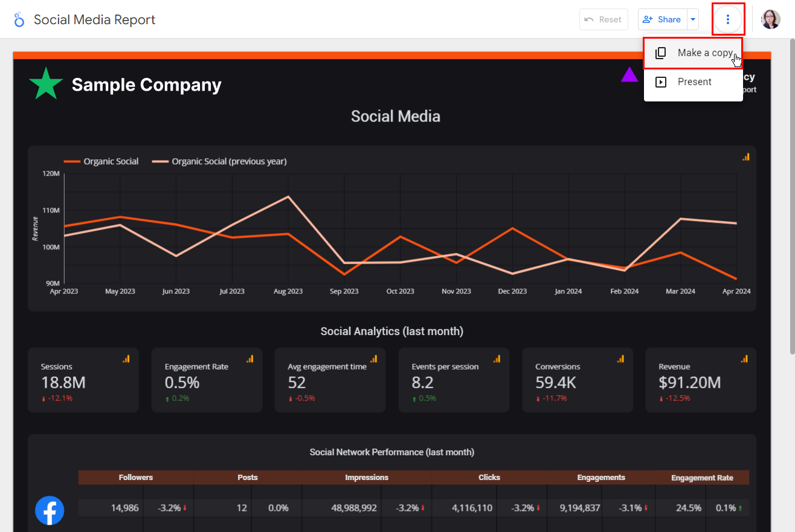Image resolution: width=795 pixels, height=532 pixels.
Task: Click the purple triangle agency logo
Action: pyautogui.click(x=629, y=75)
